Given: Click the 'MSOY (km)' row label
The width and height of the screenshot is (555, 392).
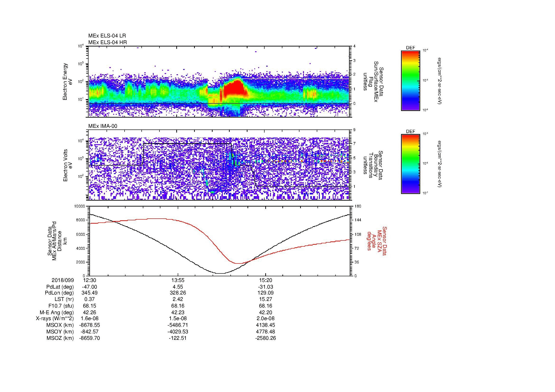Looking at the screenshot, I should [x=60, y=332].
